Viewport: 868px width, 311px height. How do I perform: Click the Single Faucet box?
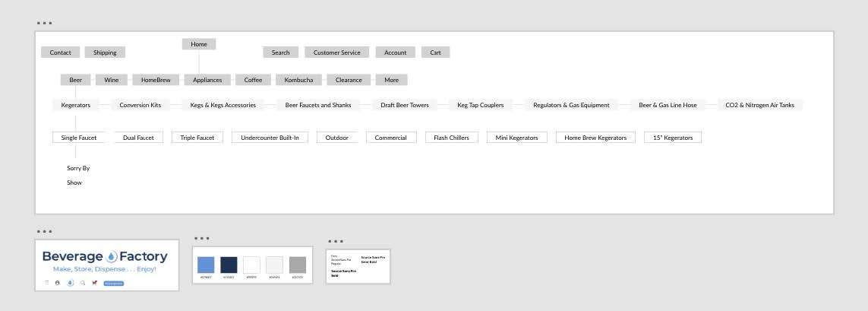pos(79,138)
